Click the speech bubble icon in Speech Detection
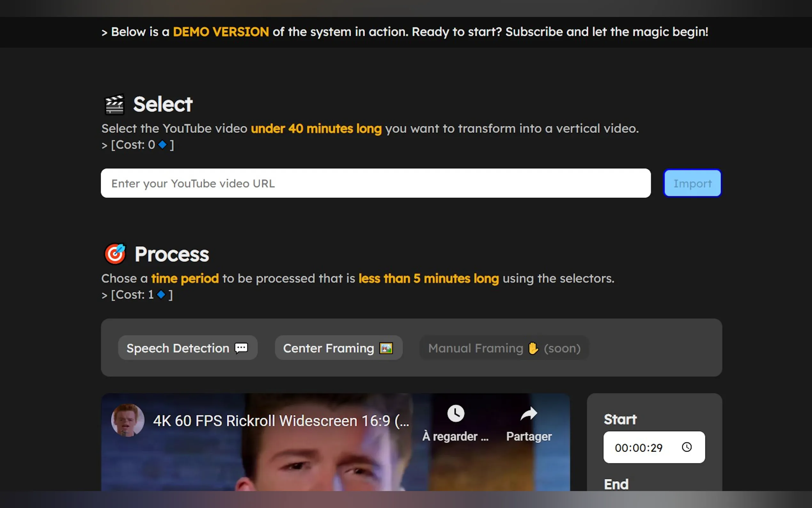 pos(241,348)
